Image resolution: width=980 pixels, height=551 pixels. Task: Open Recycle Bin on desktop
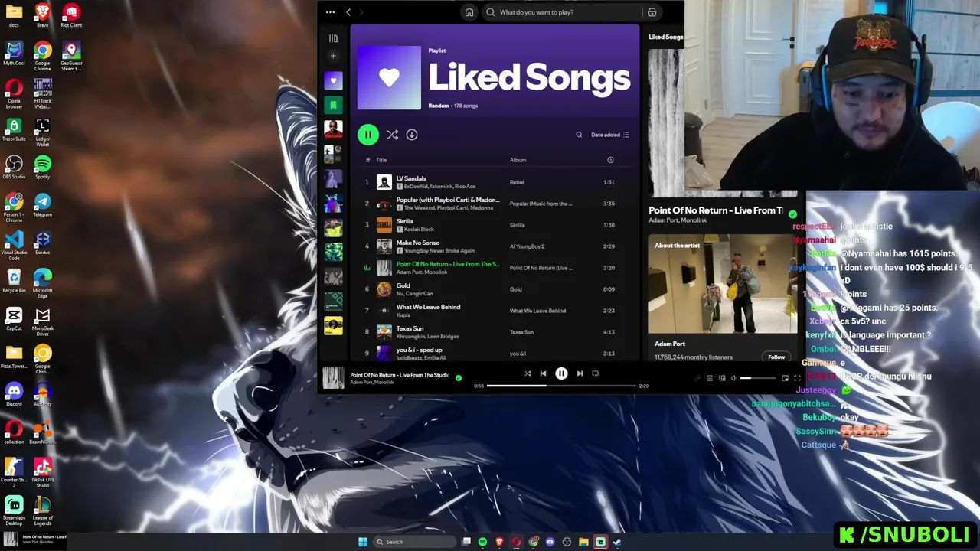click(14, 281)
